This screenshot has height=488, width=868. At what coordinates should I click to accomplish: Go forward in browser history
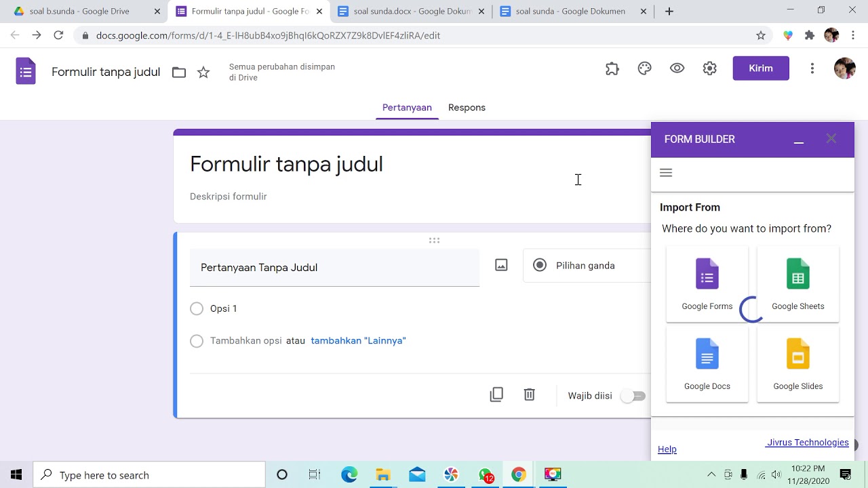37,35
